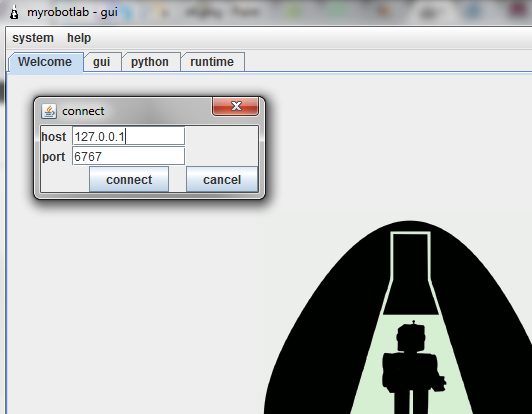Switch to the gui tab
The width and height of the screenshot is (532, 414).
[102, 62]
